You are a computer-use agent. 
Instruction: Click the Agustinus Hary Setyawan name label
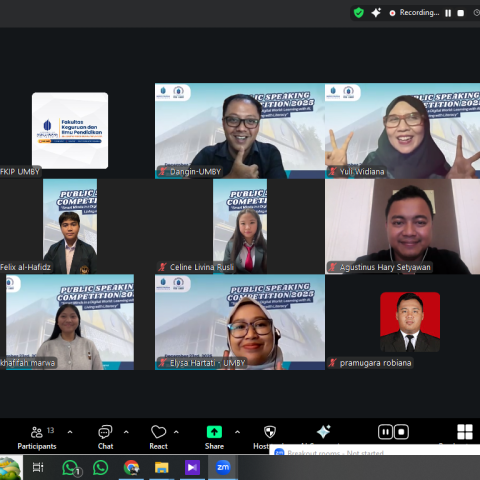pyautogui.click(x=385, y=267)
